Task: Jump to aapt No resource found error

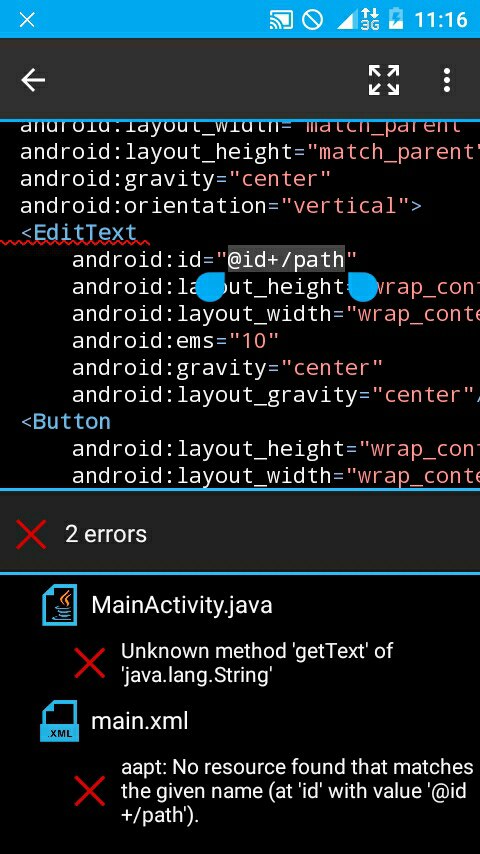Action: point(297,791)
